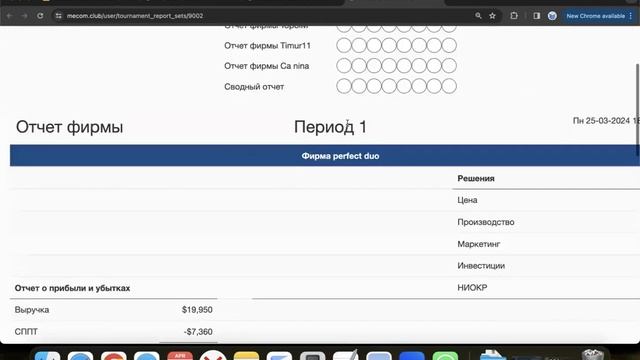This screenshot has width=640, height=360.
Task: Select first period circle for Сводный отчет
Action: tap(344, 86)
